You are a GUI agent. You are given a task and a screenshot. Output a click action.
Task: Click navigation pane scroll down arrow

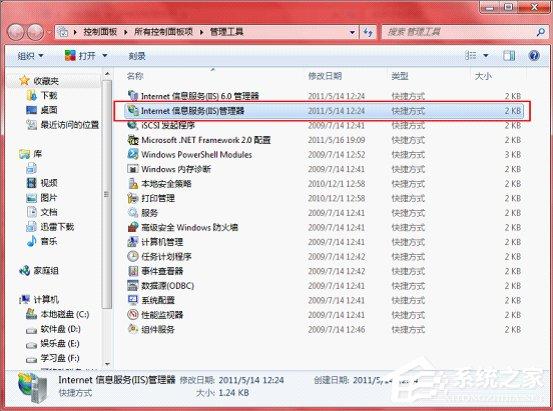pos(107,364)
